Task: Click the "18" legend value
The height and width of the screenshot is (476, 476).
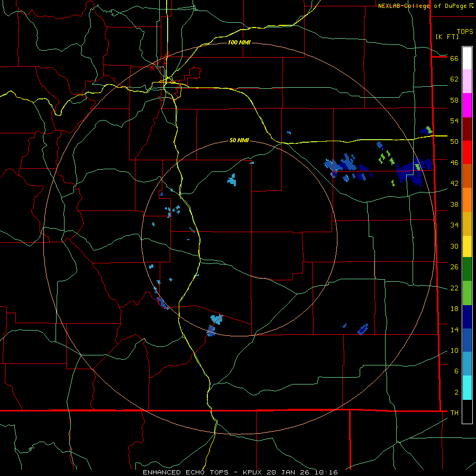Action: pyautogui.click(x=454, y=309)
